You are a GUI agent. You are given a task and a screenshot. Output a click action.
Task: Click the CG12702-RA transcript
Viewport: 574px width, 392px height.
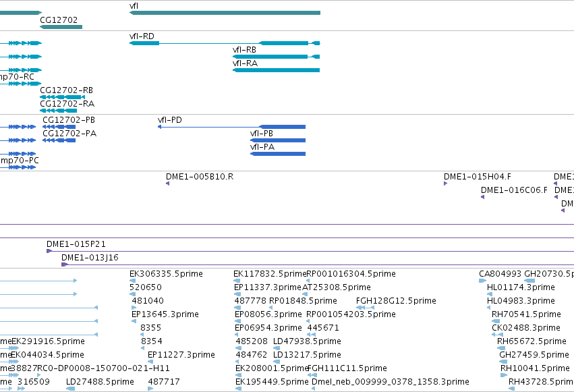[x=59, y=111]
